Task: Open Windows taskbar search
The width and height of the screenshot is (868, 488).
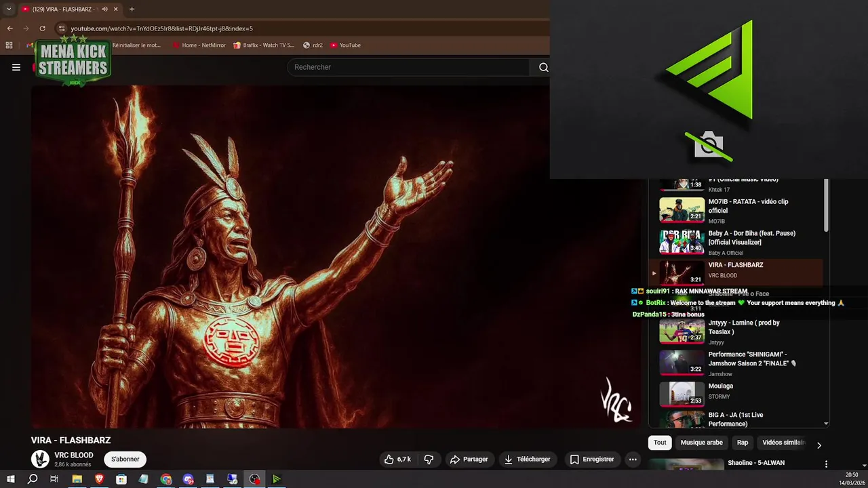Action: click(33, 479)
